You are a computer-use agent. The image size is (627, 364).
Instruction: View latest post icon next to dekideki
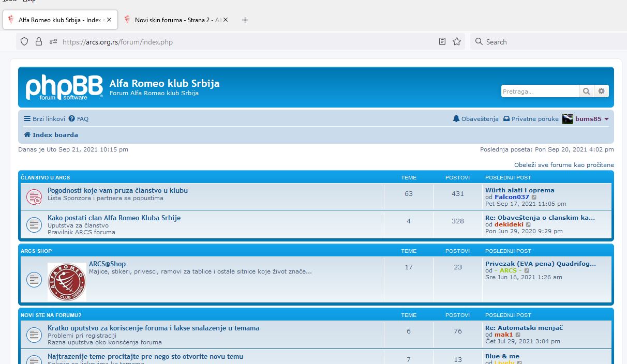coord(529,225)
